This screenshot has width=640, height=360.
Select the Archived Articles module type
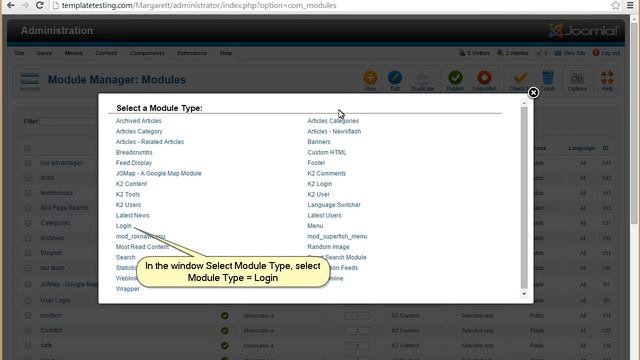pos(138,121)
